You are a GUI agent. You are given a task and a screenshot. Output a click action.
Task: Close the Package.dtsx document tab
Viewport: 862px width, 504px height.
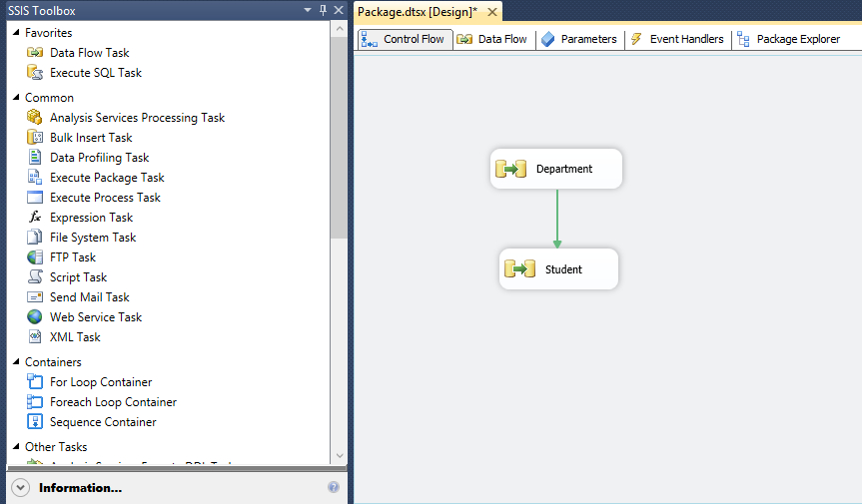(x=492, y=12)
